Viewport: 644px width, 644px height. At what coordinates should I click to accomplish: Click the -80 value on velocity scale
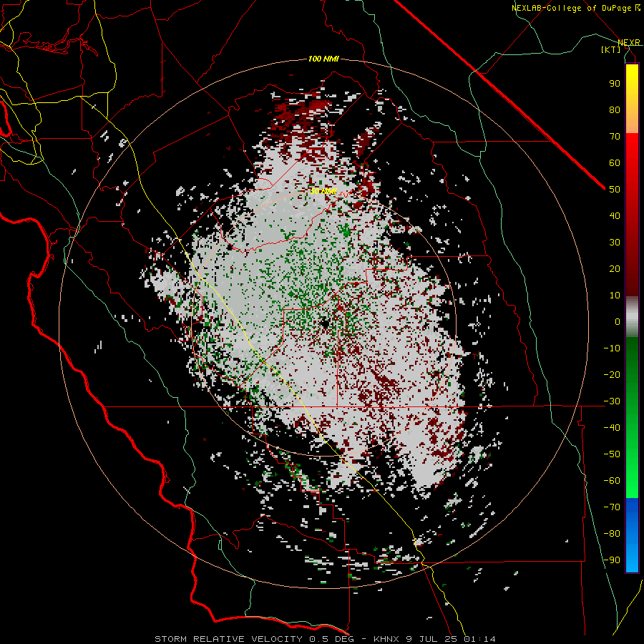coord(612,534)
